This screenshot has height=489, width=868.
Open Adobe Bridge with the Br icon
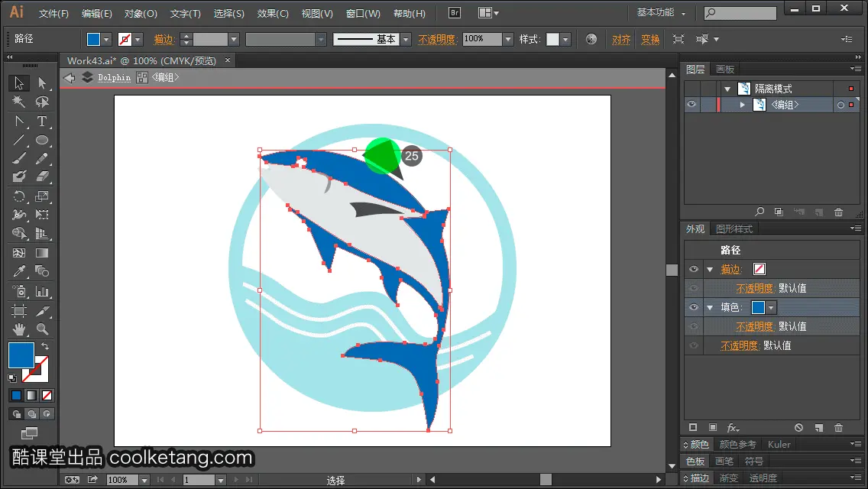(x=455, y=13)
